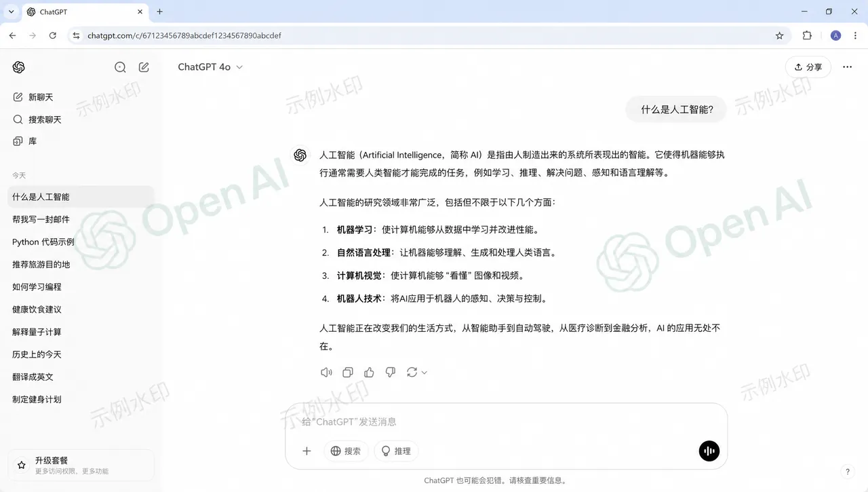Image resolution: width=868 pixels, height=492 pixels.
Task: Click the disclaimer text ChatGPT 也可能会犯错
Action: [495, 480]
